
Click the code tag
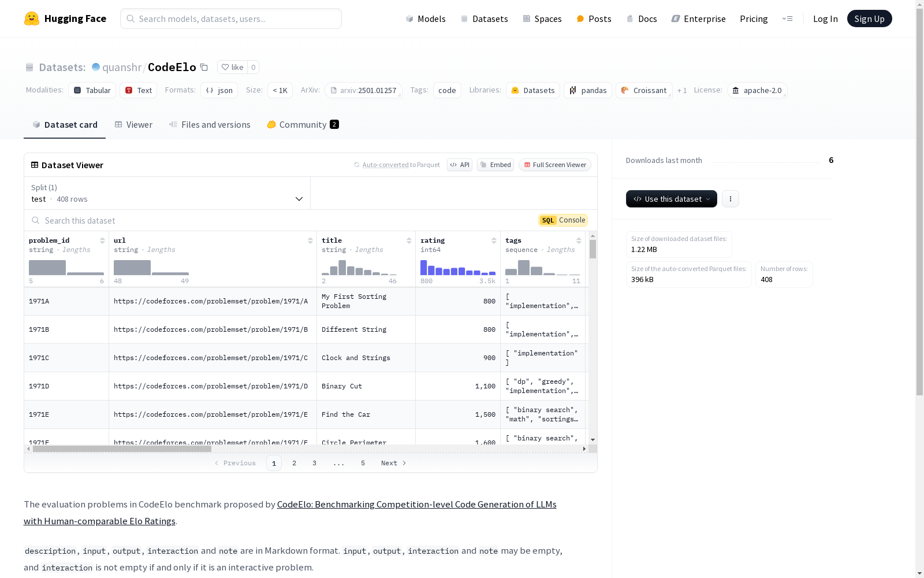click(447, 90)
